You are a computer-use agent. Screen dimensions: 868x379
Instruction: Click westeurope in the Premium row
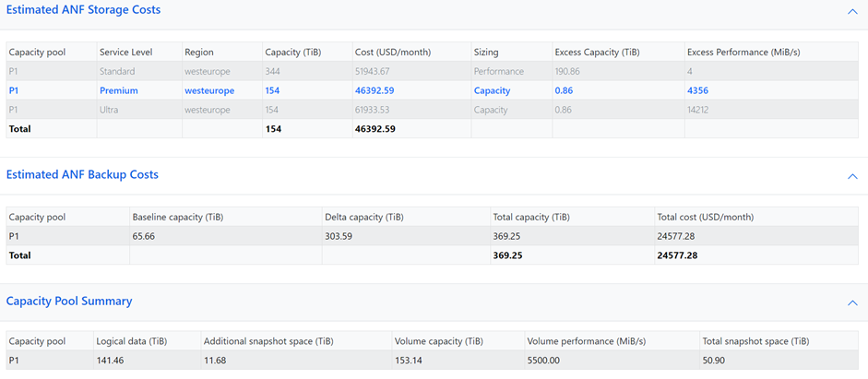tap(209, 90)
